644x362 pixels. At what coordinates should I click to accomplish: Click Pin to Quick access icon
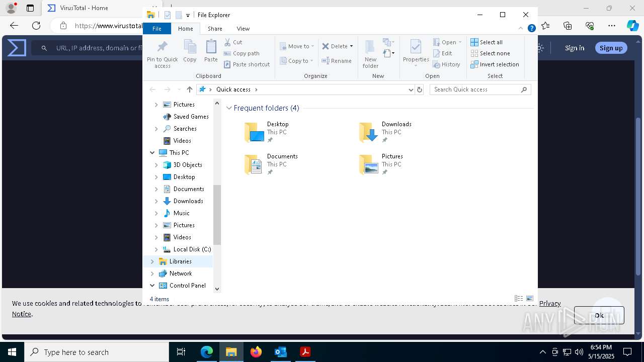162,54
